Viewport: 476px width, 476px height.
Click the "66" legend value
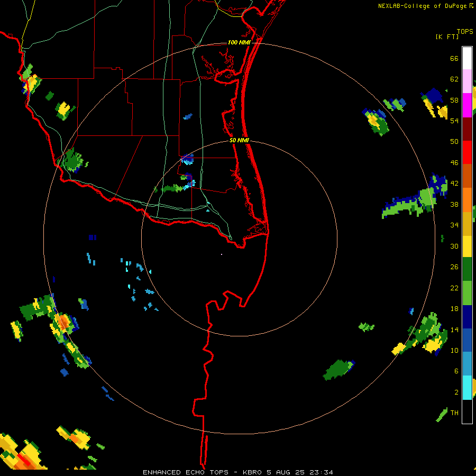(x=454, y=59)
